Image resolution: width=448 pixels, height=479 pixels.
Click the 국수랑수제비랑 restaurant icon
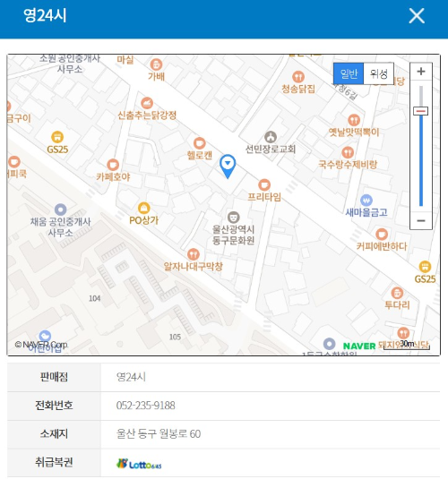click(348, 152)
